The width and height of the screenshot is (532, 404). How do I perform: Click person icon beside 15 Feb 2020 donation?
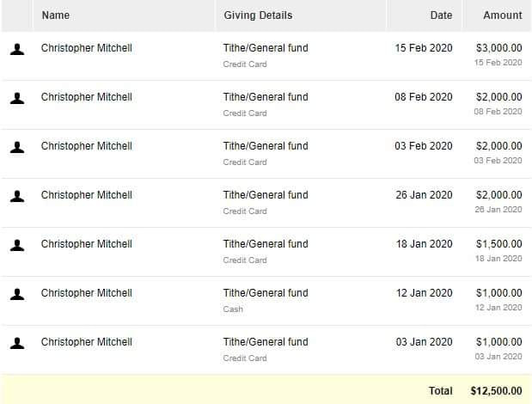click(x=17, y=49)
